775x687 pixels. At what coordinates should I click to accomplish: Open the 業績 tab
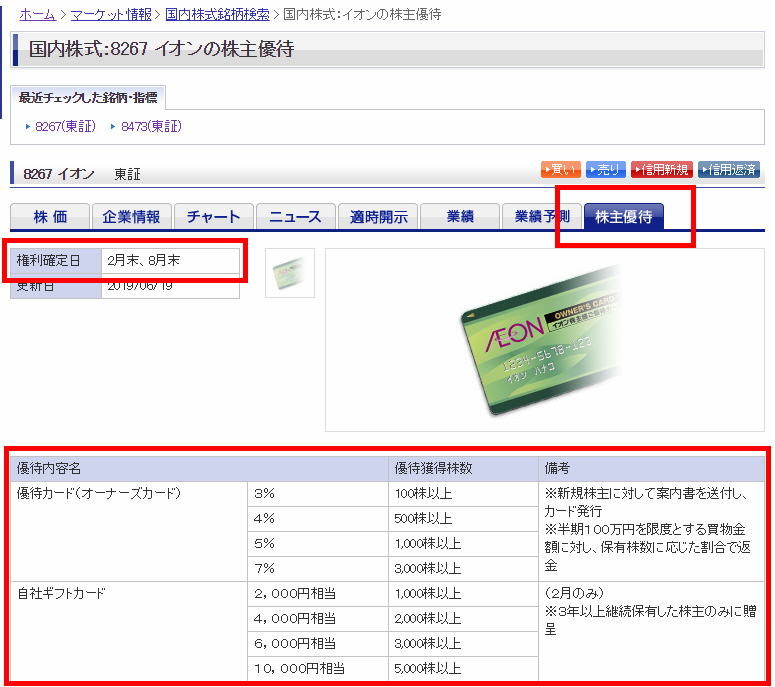pos(460,216)
